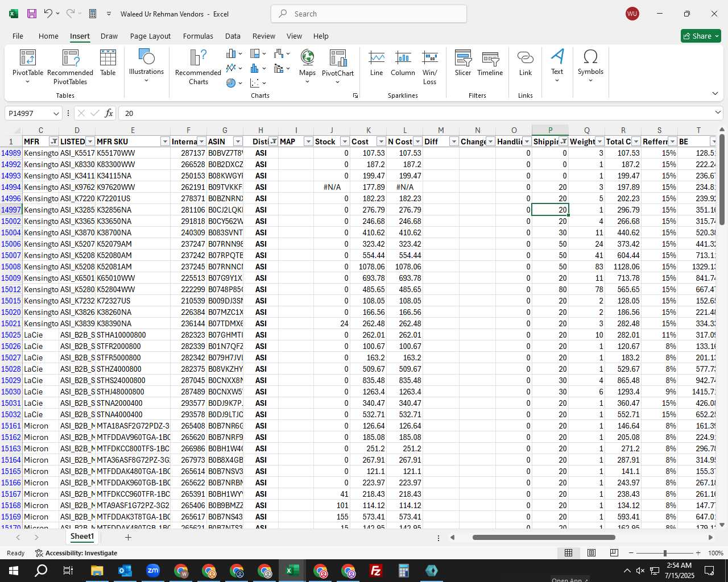The image size is (728, 582).
Task: Insert a hyperlink with Link
Action: click(x=526, y=63)
